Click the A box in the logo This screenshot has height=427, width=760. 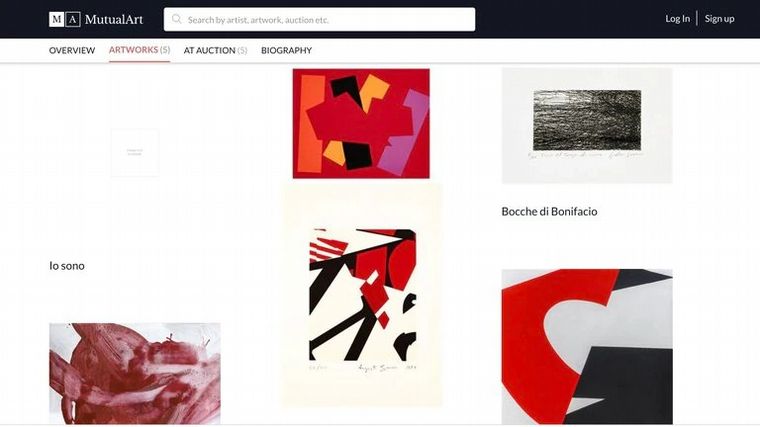pyautogui.click(x=73, y=19)
